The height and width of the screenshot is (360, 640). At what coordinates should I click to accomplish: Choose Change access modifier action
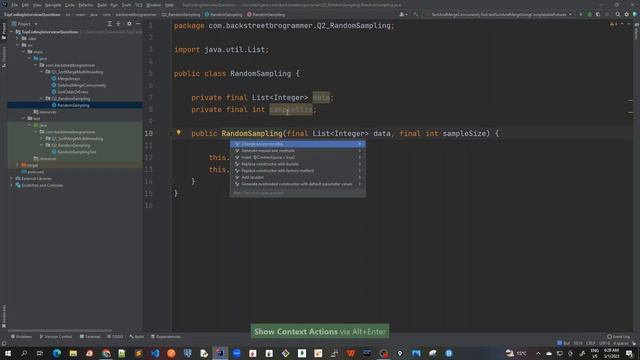tap(298, 144)
